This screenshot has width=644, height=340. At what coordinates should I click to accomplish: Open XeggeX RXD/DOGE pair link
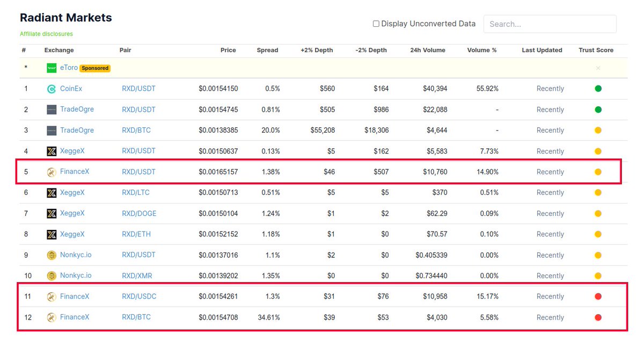click(139, 214)
